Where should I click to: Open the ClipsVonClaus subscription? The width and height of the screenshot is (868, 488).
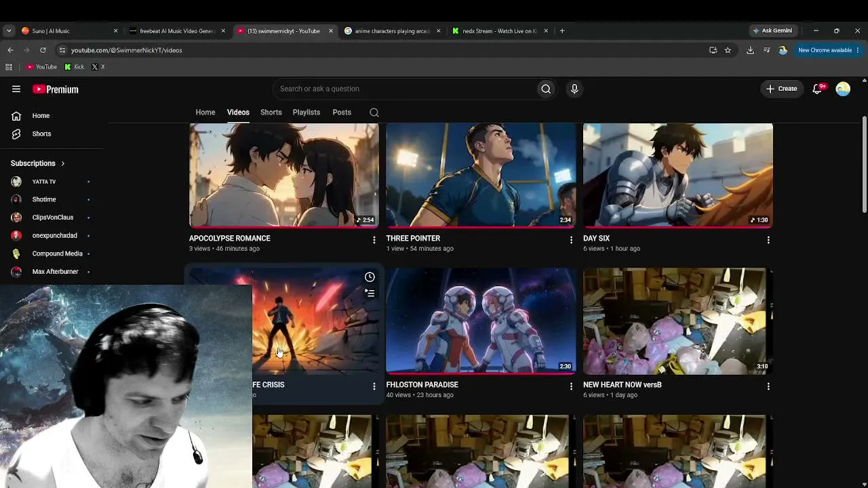(52, 218)
